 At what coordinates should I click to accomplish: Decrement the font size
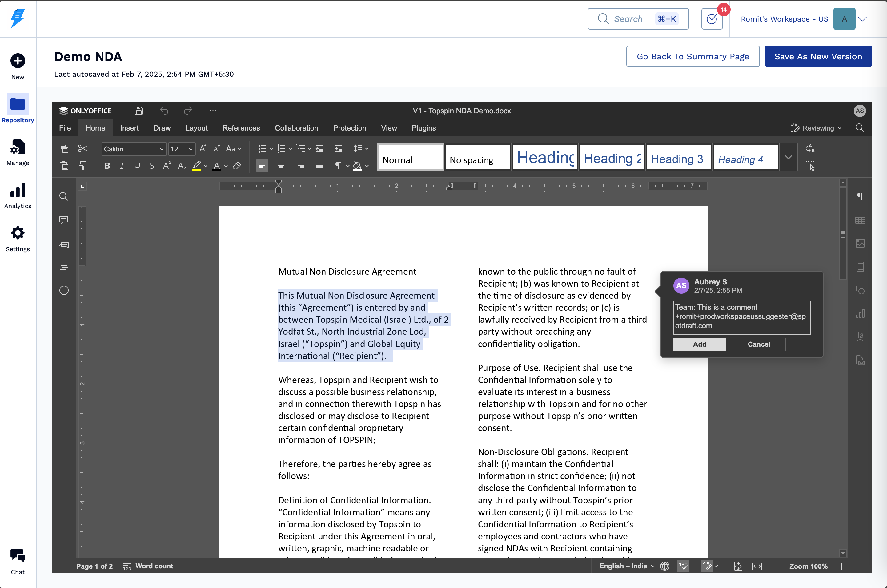[x=216, y=148]
